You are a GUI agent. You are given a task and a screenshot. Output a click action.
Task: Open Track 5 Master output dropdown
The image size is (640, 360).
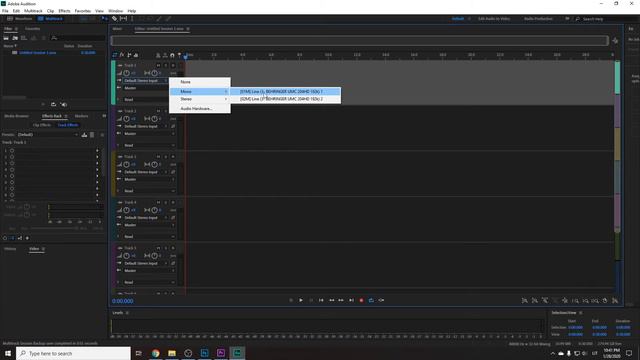149,271
